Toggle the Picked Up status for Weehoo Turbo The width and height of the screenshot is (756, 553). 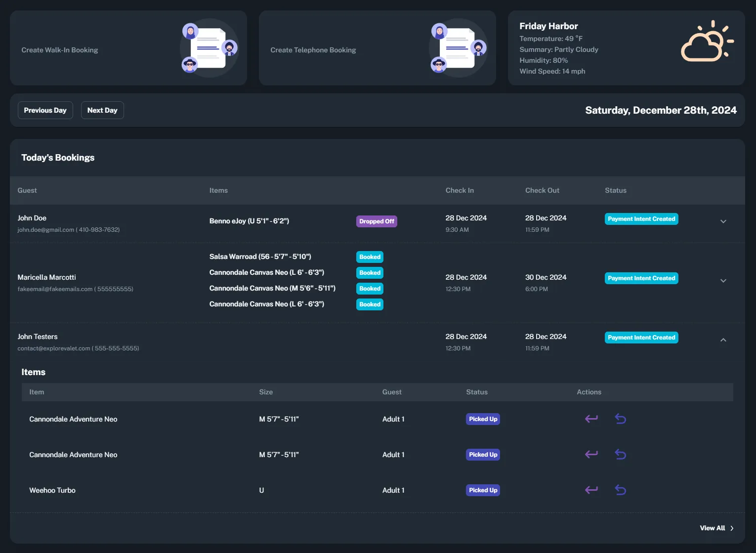pos(483,490)
